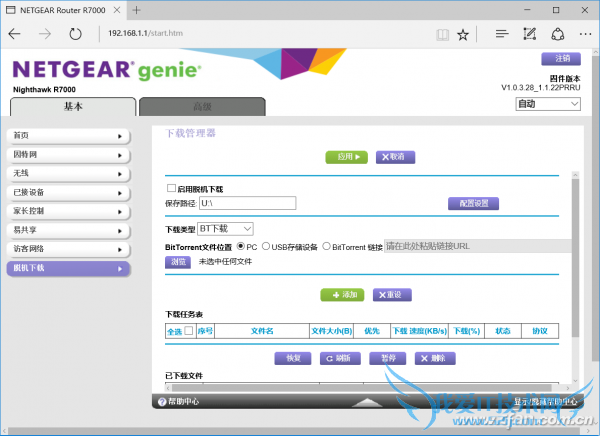This screenshot has width=600, height=436.
Task: Go back with the browser back arrow
Action: point(15,34)
